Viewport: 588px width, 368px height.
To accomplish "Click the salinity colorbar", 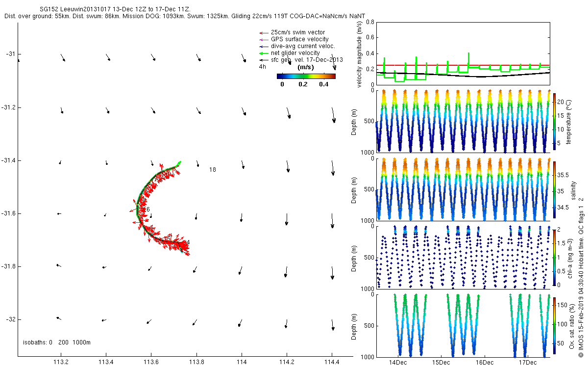I will (555, 189).
